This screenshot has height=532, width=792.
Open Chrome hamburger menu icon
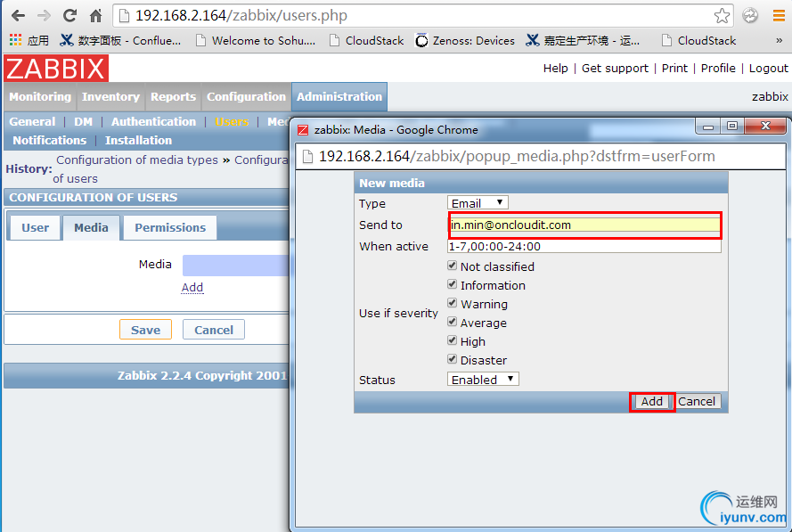pos(779,16)
